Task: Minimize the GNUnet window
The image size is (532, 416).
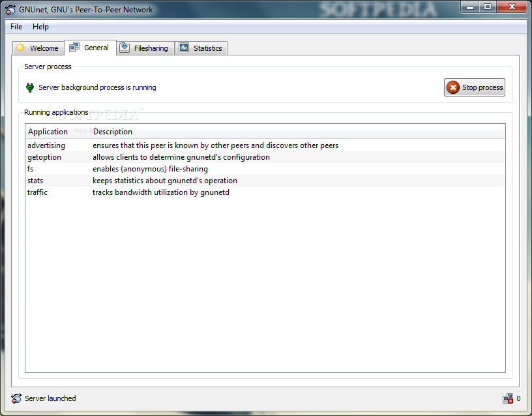Action: tap(470, 7)
